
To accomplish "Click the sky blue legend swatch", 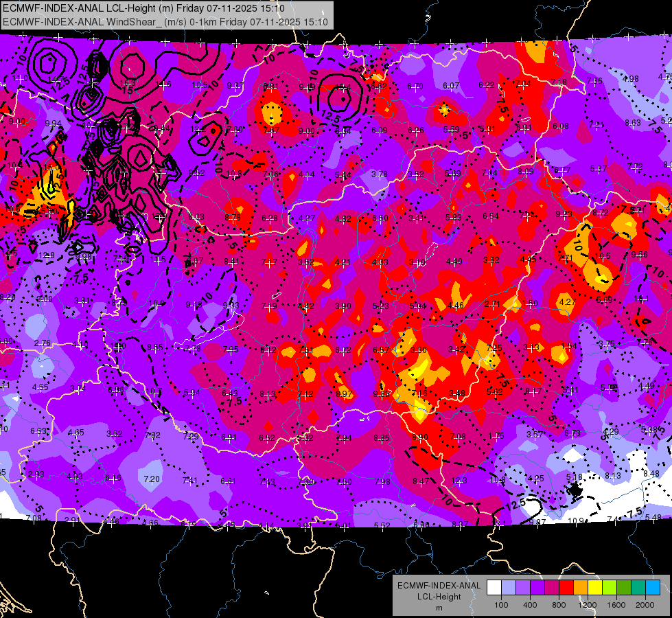I will point(653,588).
